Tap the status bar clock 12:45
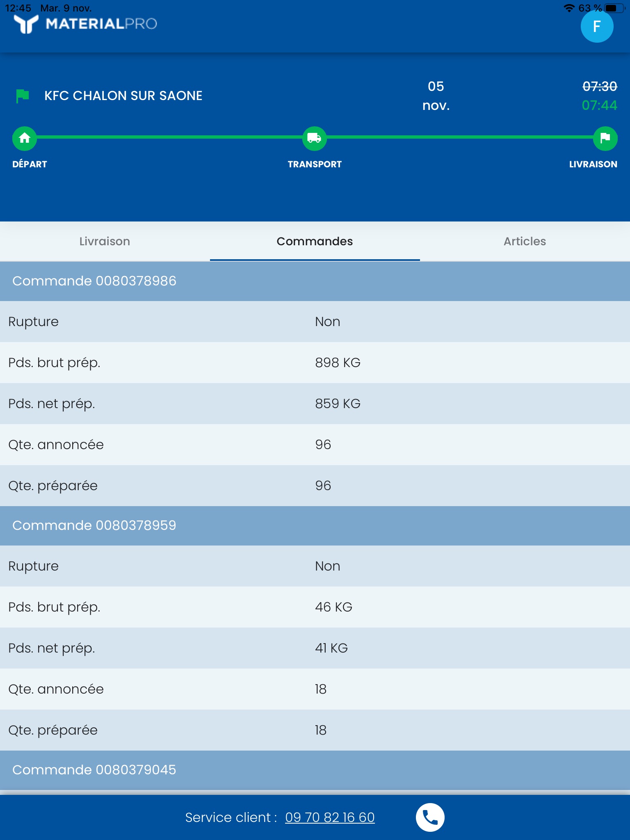The width and height of the screenshot is (630, 840). tap(18, 8)
